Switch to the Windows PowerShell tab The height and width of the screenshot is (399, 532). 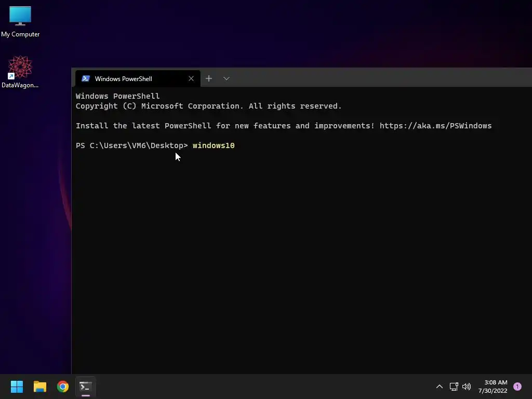pos(138,79)
